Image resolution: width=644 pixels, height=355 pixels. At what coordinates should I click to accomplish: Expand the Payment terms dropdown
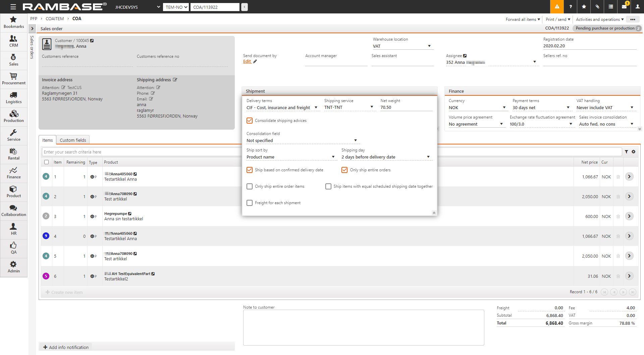coord(541,108)
